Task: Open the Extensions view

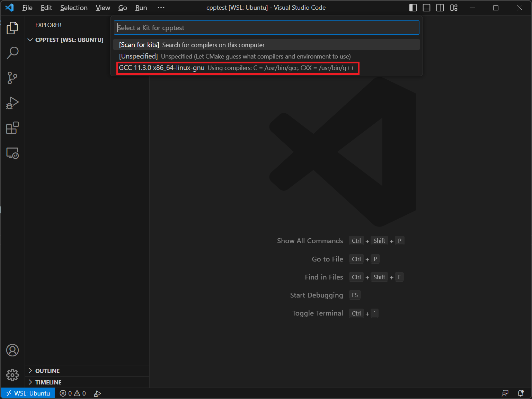Action: pyautogui.click(x=12, y=128)
